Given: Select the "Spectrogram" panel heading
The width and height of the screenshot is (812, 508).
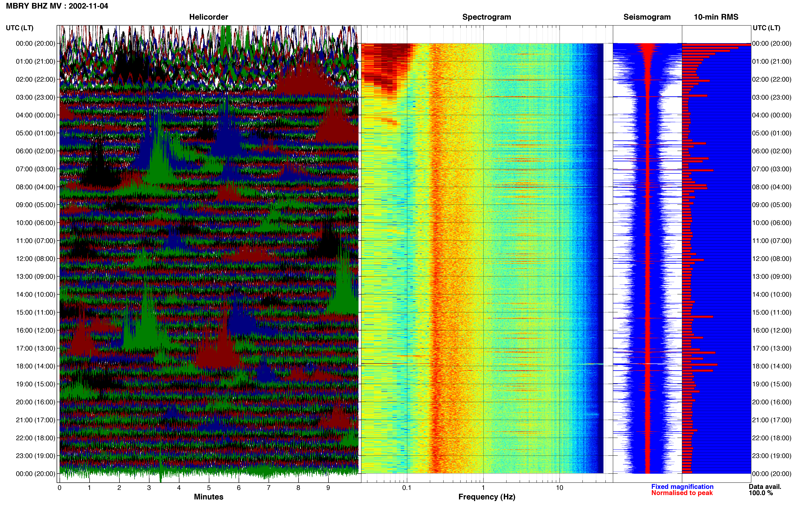Looking at the screenshot, I should tap(487, 17).
